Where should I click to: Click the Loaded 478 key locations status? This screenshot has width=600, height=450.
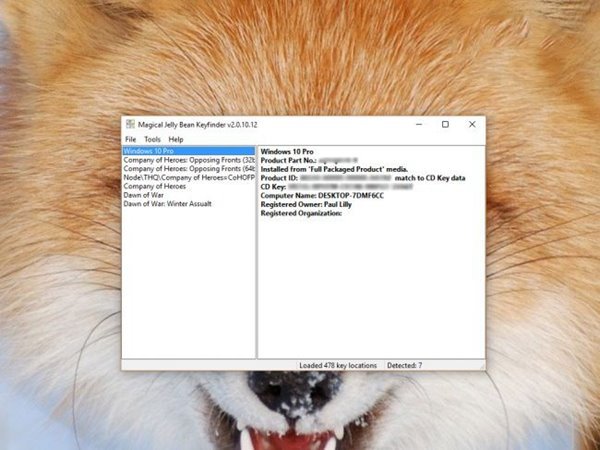point(338,365)
